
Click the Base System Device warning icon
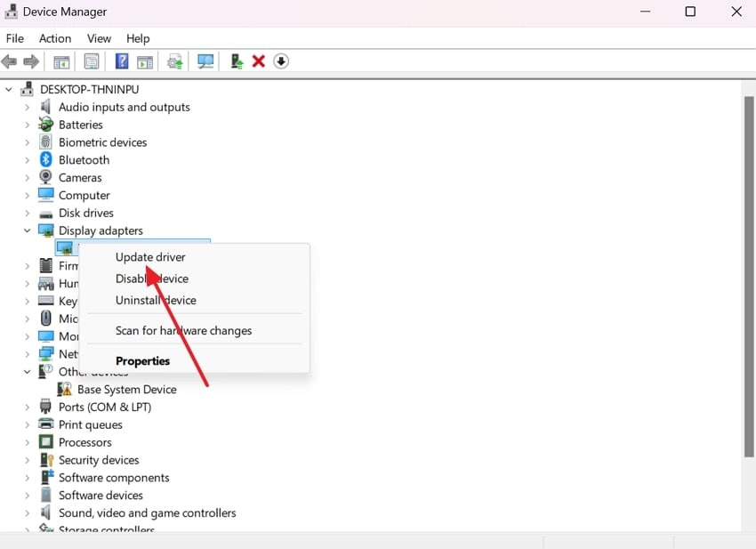point(65,389)
